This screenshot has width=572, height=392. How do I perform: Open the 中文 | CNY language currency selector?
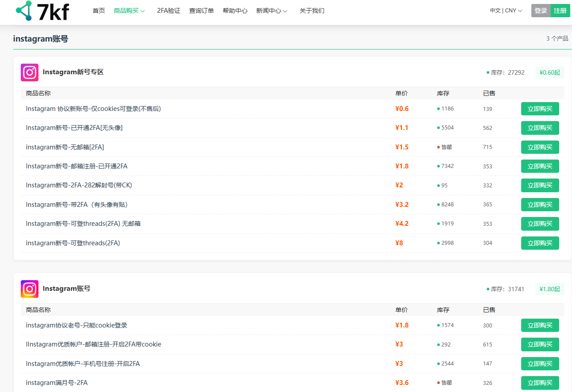point(506,11)
